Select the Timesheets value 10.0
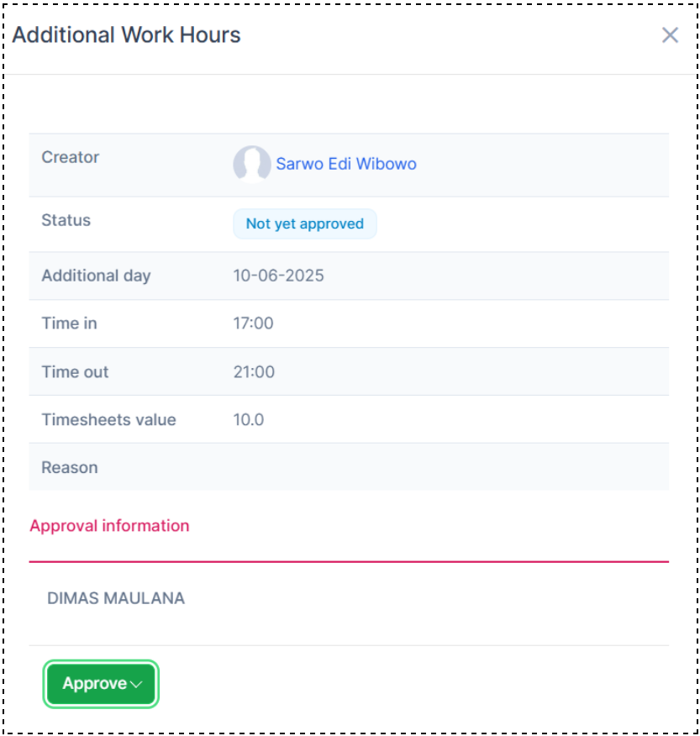 [249, 420]
